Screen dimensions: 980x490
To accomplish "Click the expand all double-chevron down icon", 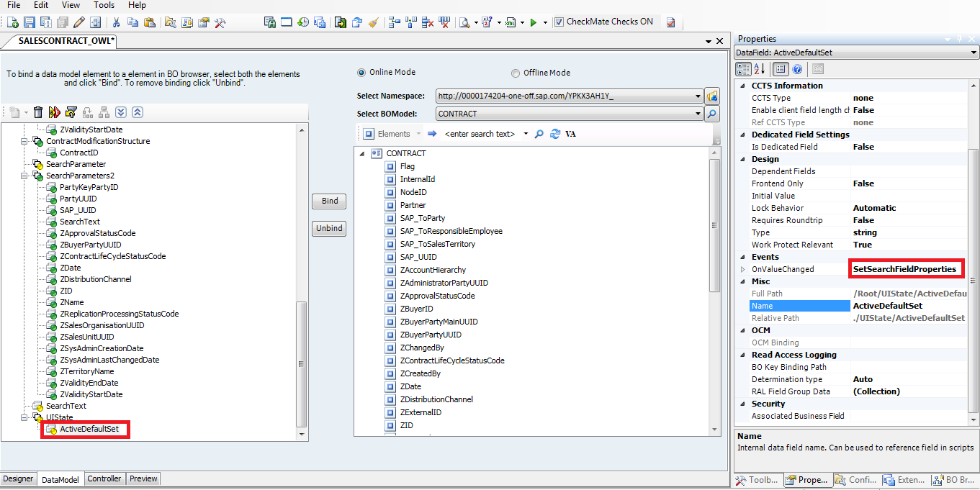I will (x=121, y=112).
